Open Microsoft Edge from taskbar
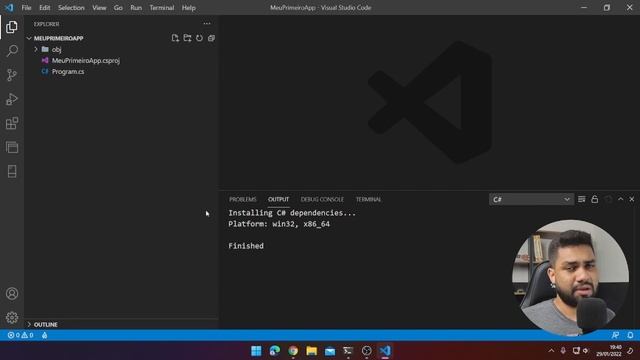This screenshot has height=360, width=640. (275, 351)
